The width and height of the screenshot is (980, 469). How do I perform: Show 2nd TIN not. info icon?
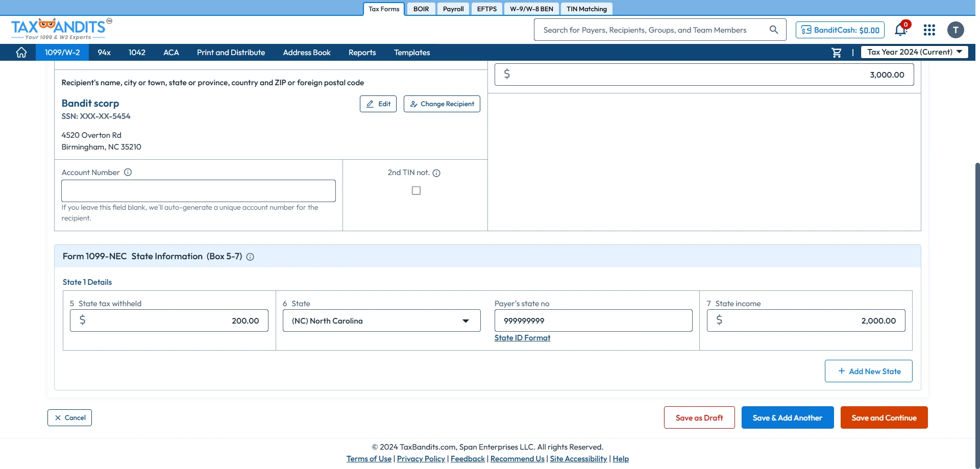tap(436, 173)
